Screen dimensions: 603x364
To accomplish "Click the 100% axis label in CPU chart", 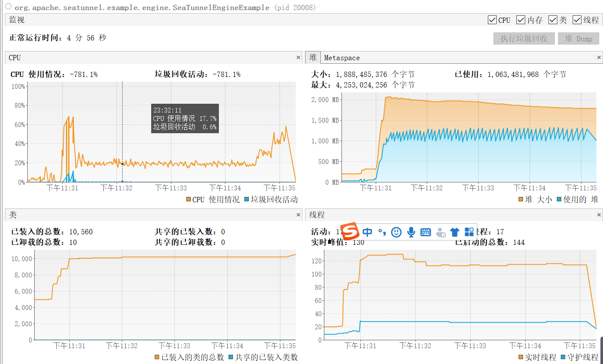I will [x=17, y=86].
